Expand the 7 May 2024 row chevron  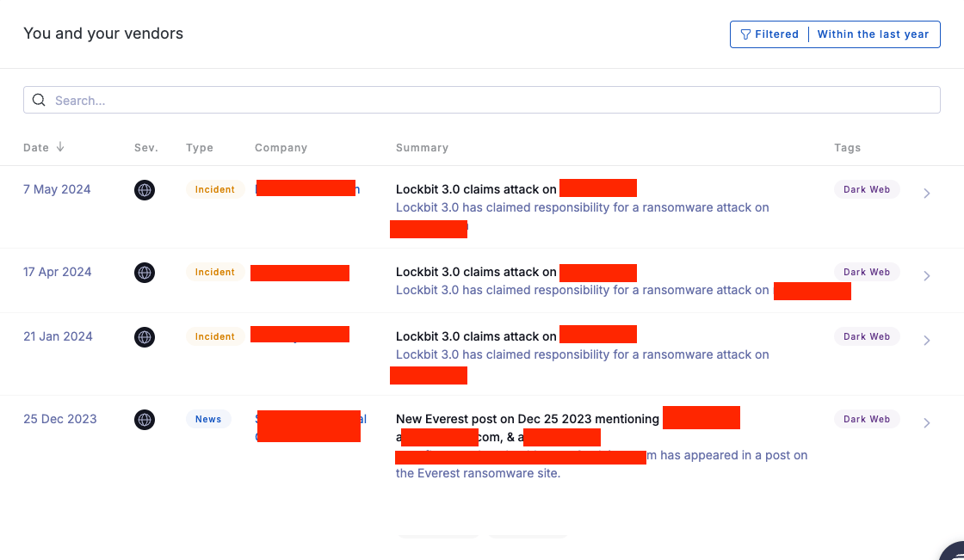pos(926,194)
